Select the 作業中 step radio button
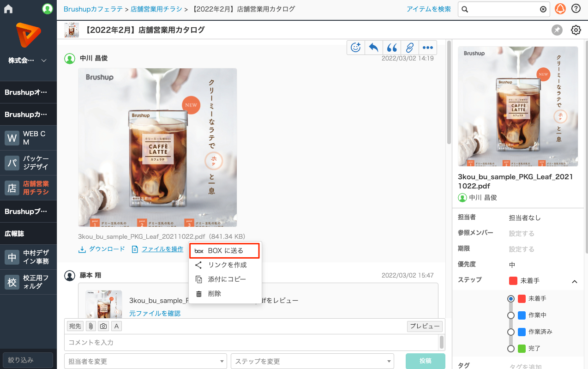 point(511,315)
